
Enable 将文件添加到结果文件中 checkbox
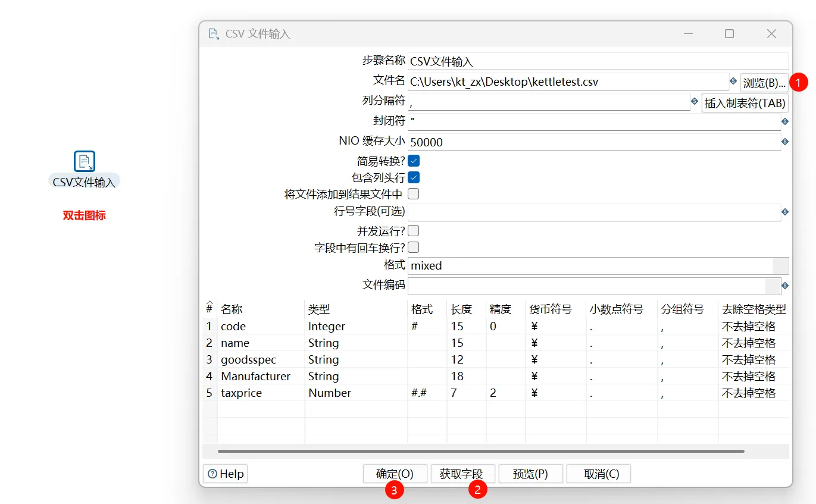pyautogui.click(x=414, y=194)
